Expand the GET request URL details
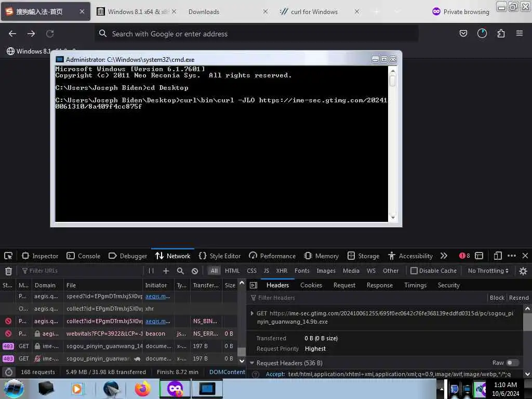The height and width of the screenshot is (399, 532). (252, 313)
